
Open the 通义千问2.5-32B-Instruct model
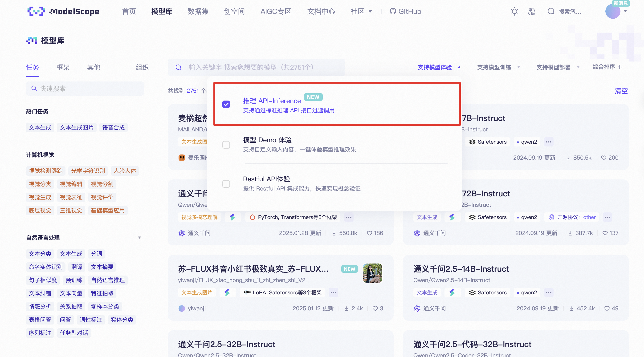point(227,345)
